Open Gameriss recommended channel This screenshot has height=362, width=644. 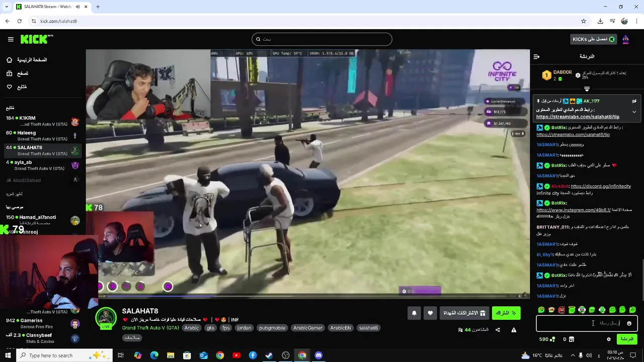43,323
